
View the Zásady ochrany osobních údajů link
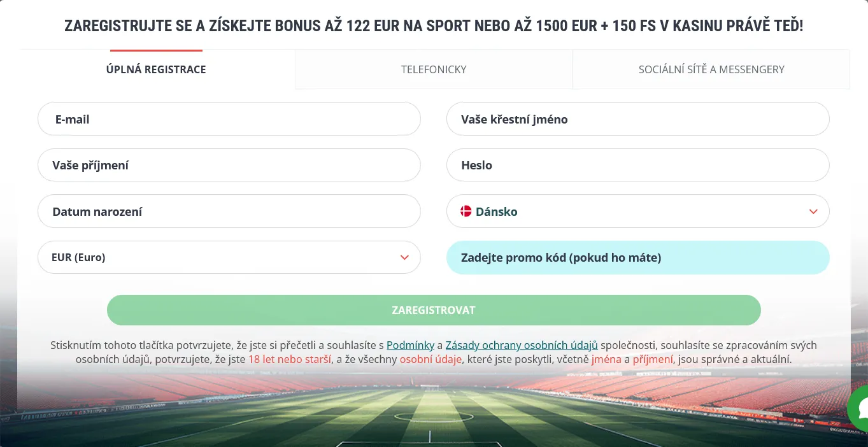[x=522, y=344]
